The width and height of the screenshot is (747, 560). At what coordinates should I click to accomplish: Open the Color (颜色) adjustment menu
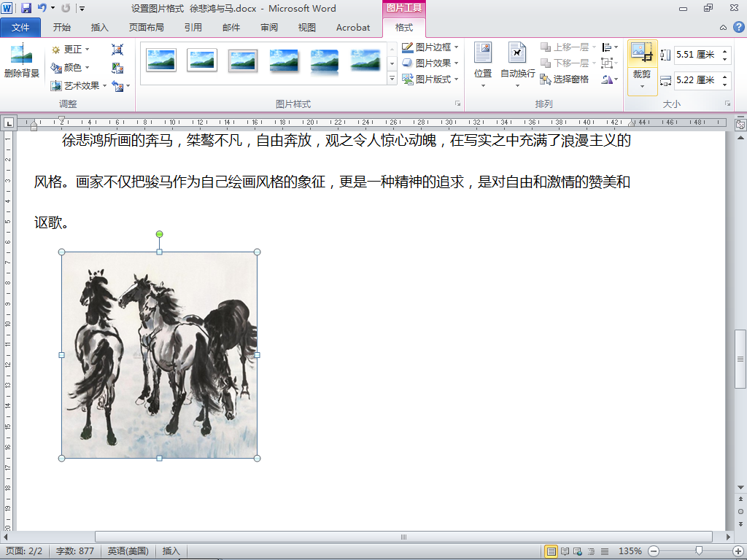(x=71, y=68)
